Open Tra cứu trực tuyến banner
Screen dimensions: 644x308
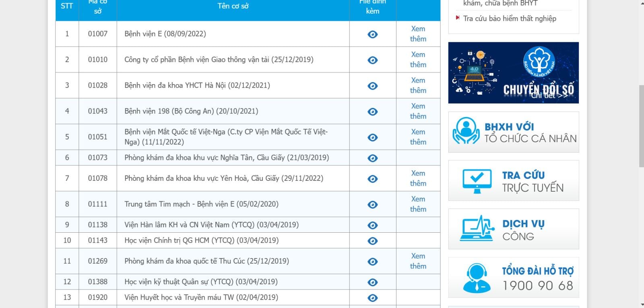(x=514, y=181)
